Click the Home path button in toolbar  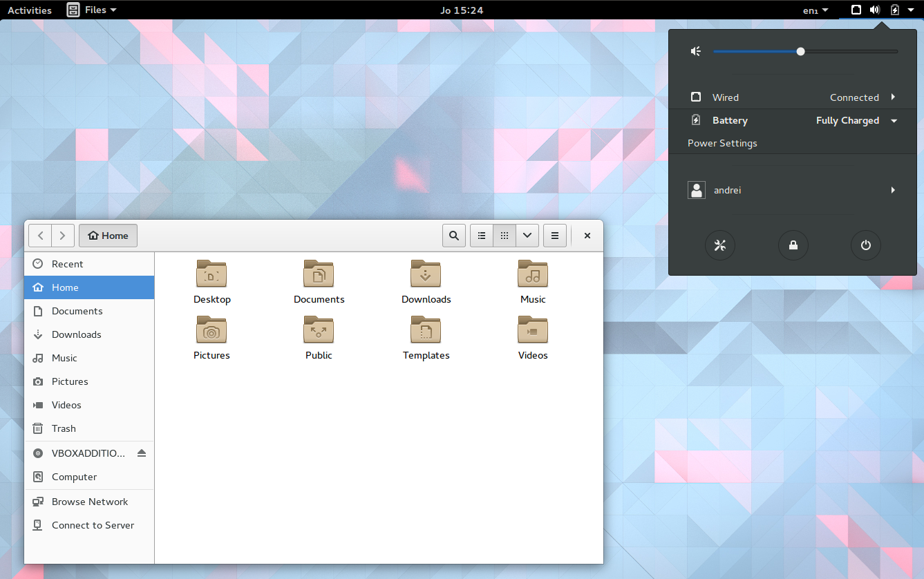pyautogui.click(x=108, y=235)
